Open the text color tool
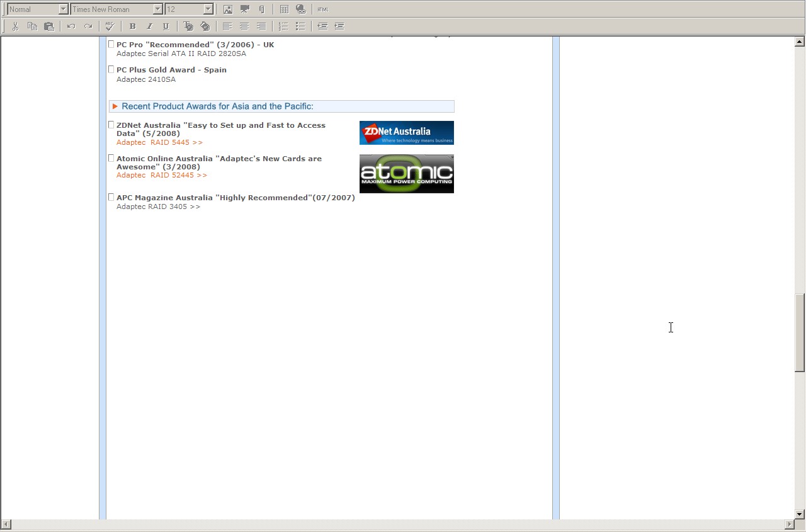The width and height of the screenshot is (806, 532). pos(188,26)
